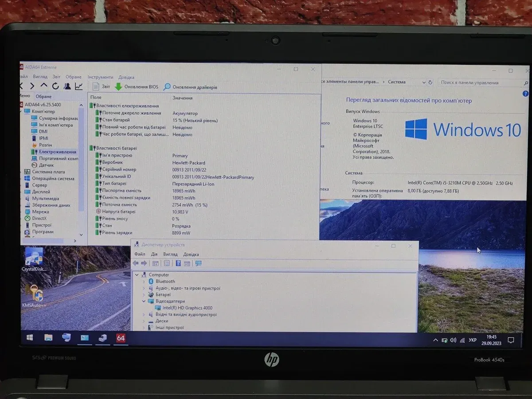The height and width of the screenshot is (399, 532).
Task: Switch to the Обране tab
Action: click(x=43, y=96)
